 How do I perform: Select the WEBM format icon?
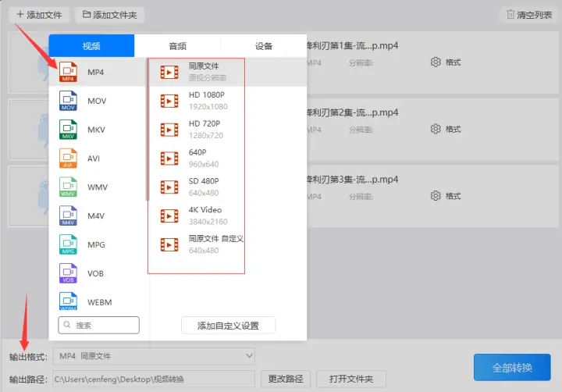point(68,301)
